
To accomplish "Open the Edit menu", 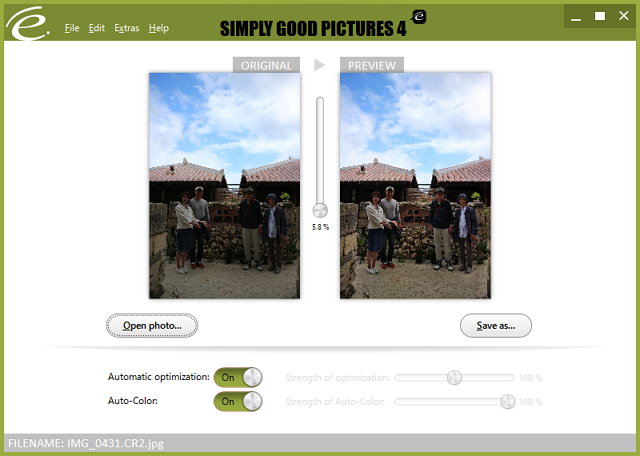I will pyautogui.click(x=97, y=28).
